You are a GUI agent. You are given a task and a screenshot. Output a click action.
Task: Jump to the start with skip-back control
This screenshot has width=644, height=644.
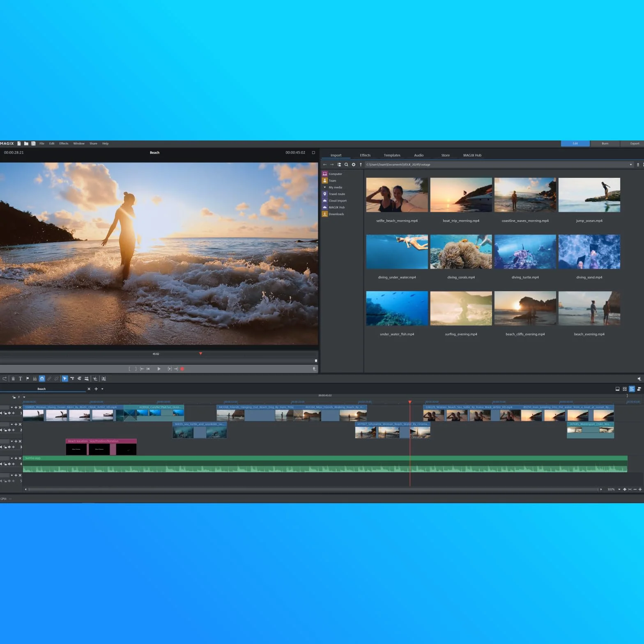(148, 369)
